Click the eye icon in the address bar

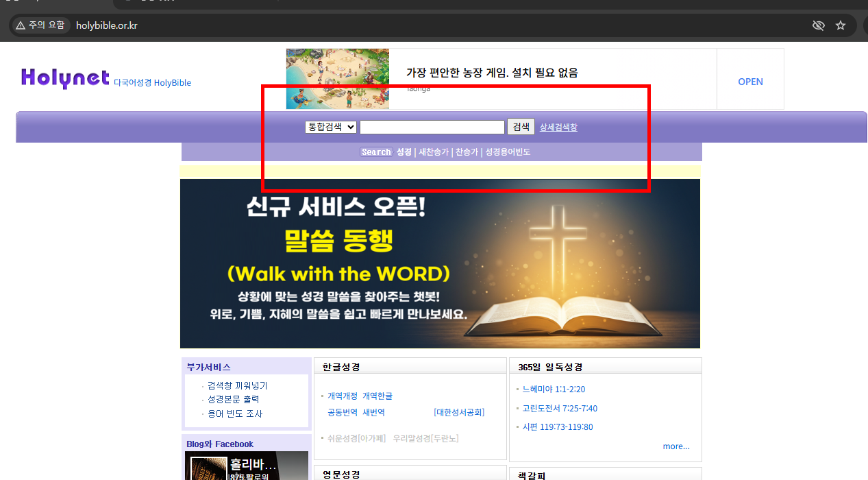pyautogui.click(x=818, y=25)
